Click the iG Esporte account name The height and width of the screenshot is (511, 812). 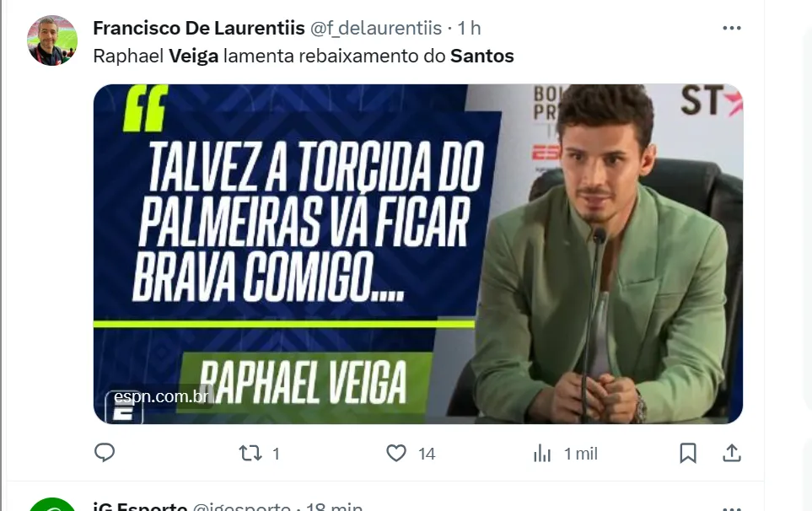click(x=140, y=506)
